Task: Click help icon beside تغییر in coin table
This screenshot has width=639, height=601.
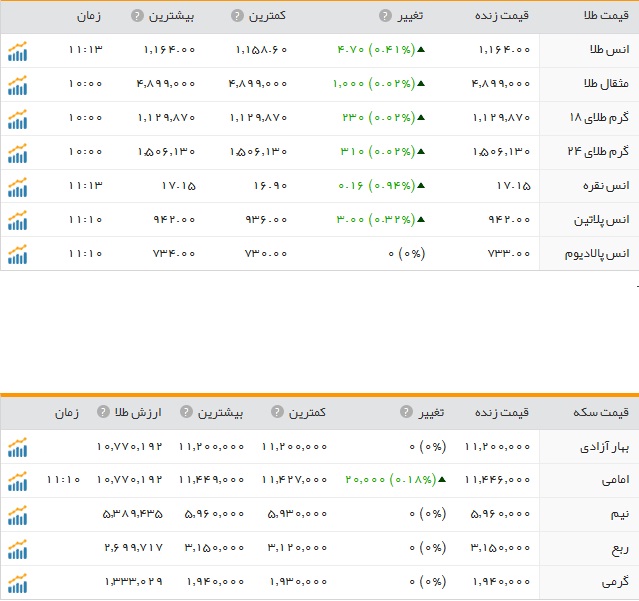Action: (x=406, y=412)
